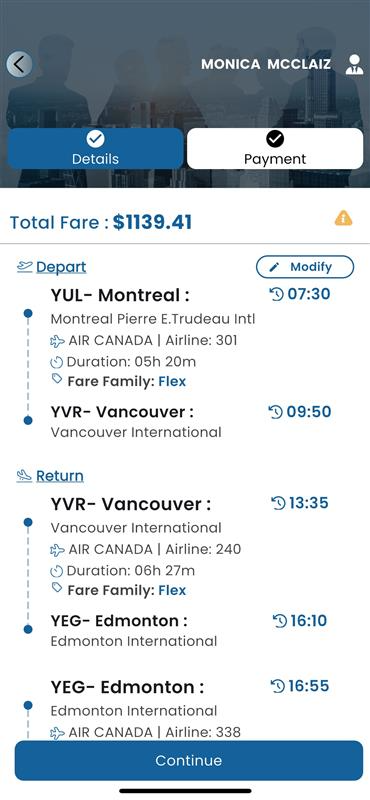Viewport: 370px width, 800px height.
Task: Tap the orange fare warning icon
Action: (343, 218)
